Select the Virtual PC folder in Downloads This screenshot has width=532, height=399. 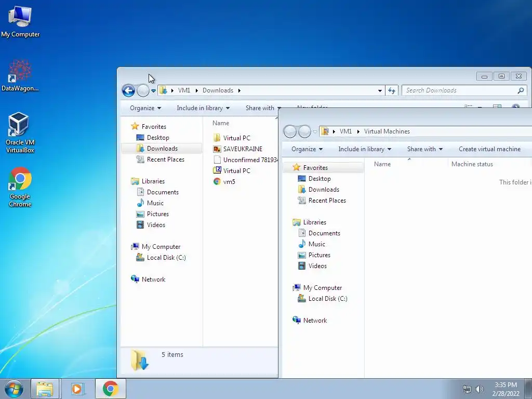tap(236, 138)
